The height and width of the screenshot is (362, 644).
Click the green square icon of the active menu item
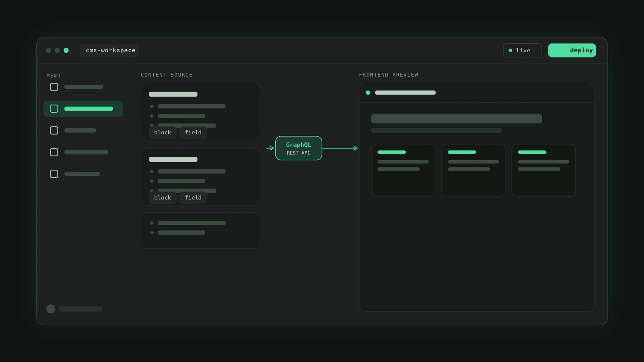pos(54,109)
